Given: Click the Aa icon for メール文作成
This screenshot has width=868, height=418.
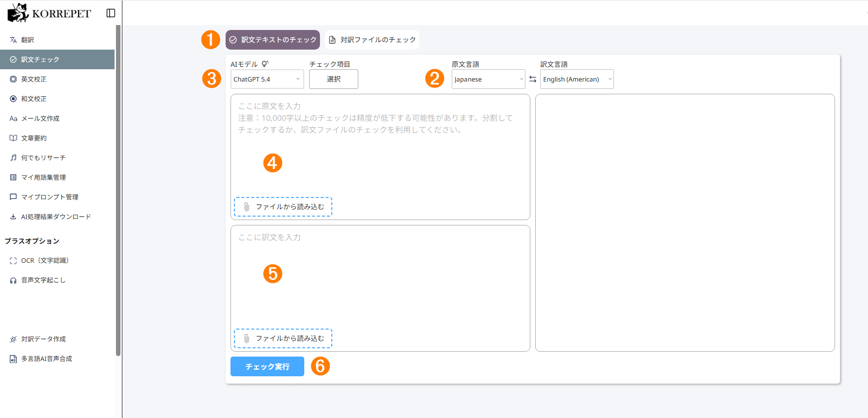Looking at the screenshot, I should tap(13, 118).
